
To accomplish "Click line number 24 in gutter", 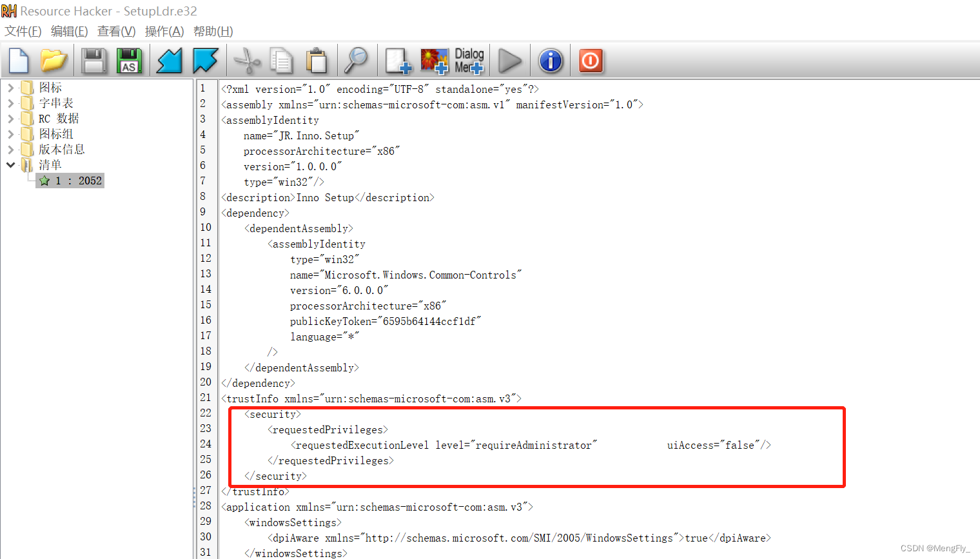I will (x=206, y=444).
